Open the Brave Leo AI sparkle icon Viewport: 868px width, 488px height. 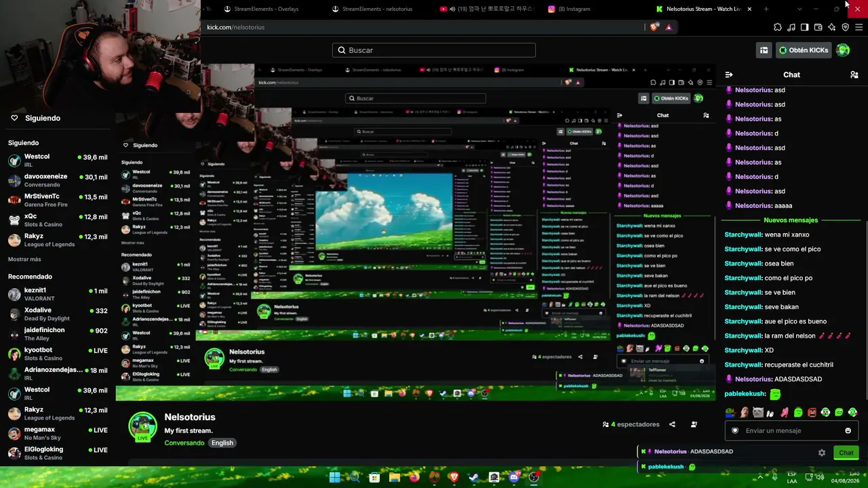(x=831, y=27)
